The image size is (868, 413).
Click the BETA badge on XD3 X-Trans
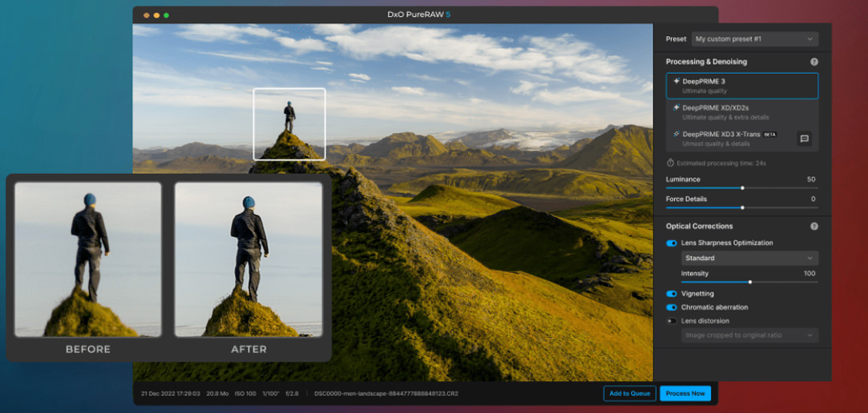click(x=769, y=135)
